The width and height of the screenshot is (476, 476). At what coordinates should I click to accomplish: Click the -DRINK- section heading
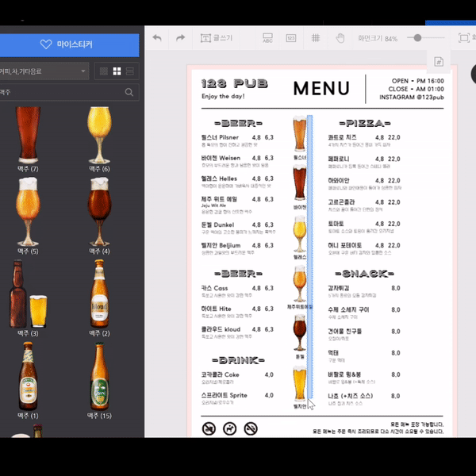click(x=238, y=360)
